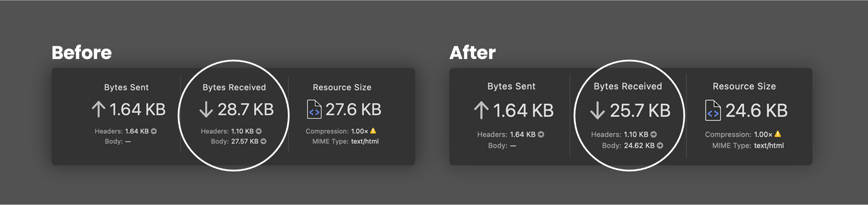Click the go-to arrow beside Body 27.57 KB
This screenshot has width=868, height=205.
tap(263, 141)
